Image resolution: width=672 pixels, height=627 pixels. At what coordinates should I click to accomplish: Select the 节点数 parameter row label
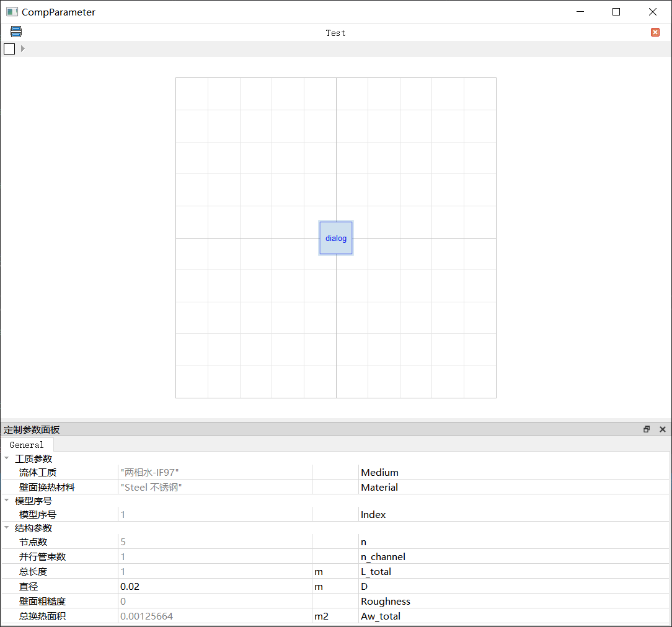[33, 541]
